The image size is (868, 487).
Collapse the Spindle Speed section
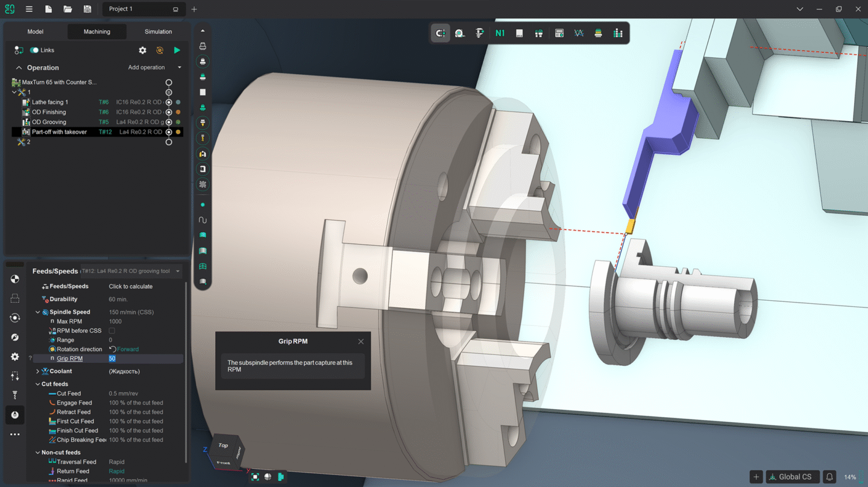tap(37, 312)
